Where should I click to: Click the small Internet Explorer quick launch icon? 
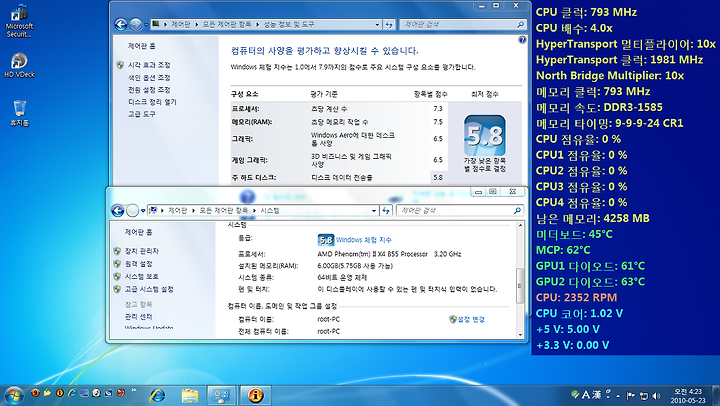point(72,393)
